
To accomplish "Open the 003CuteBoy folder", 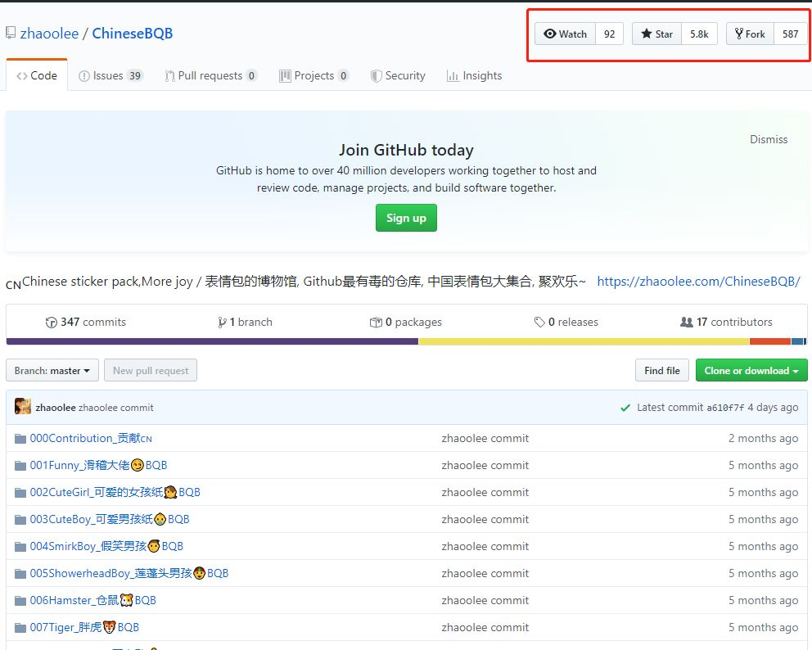I will point(110,519).
